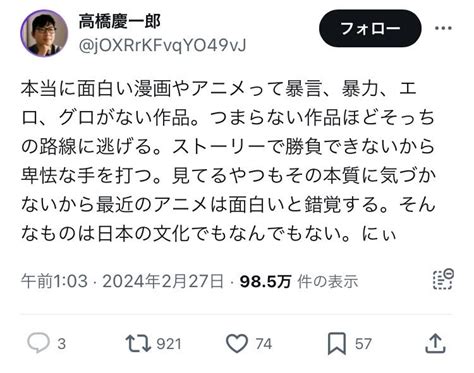This screenshot has height=373, width=474.
Task: Open the three-dot more options menu
Action: pos(443,28)
